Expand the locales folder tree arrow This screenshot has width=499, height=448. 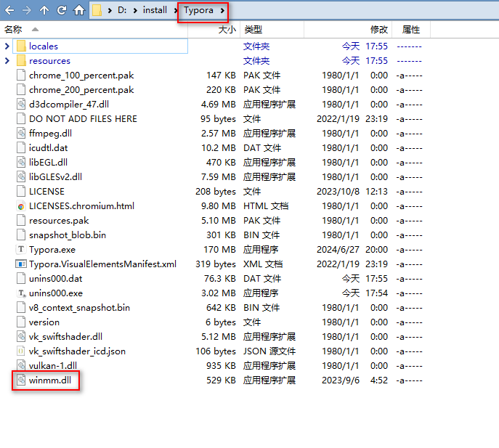click(7, 46)
